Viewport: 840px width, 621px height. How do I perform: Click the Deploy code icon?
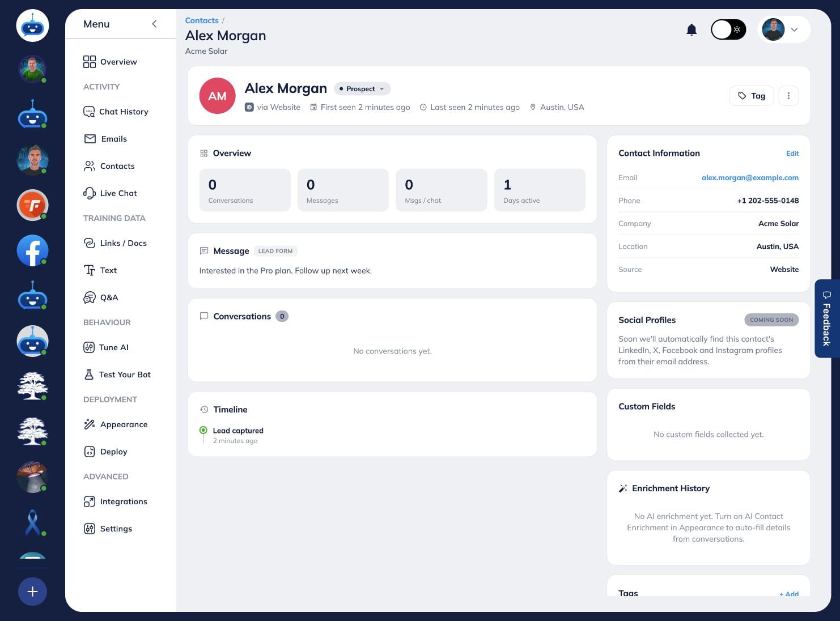[90, 452]
